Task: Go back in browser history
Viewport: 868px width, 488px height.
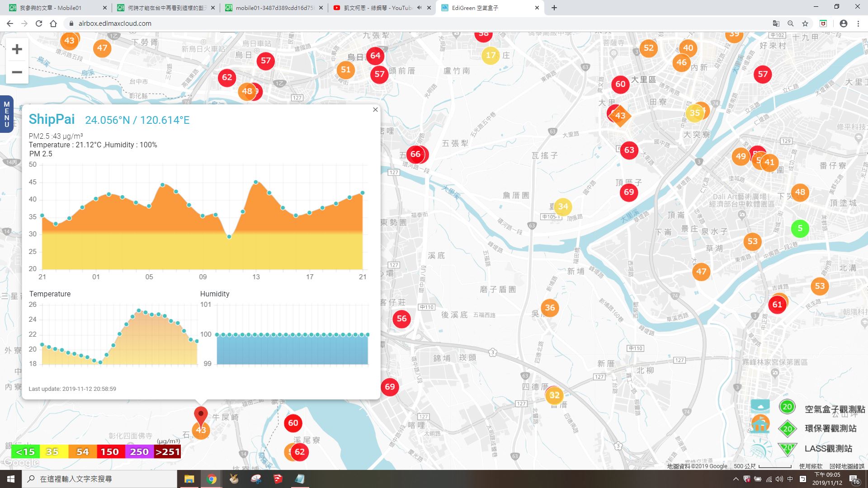Action: tap(10, 23)
